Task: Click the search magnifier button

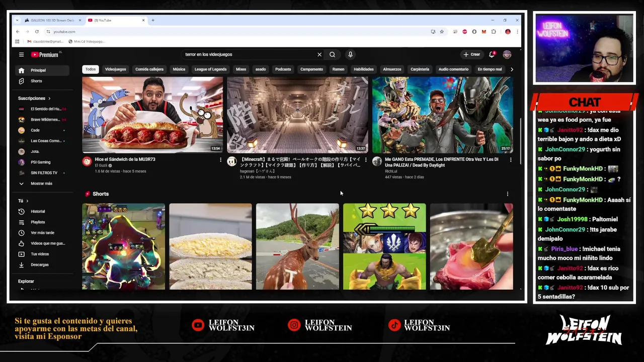Action: coord(332,54)
